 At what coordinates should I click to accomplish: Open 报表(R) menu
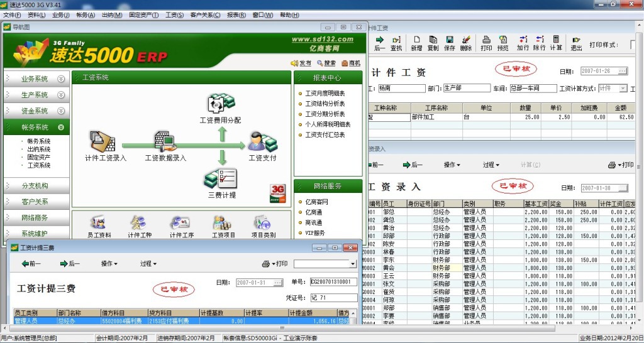click(x=236, y=15)
